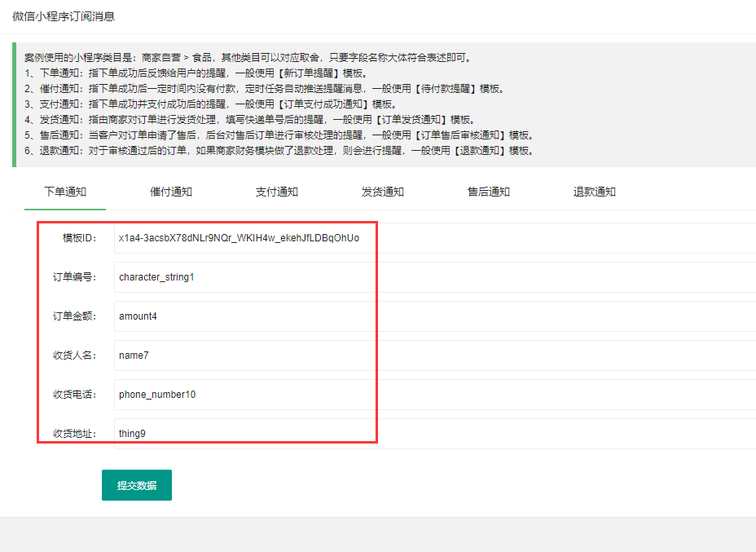Focus the 收货地址 field containing thing9
Image resolution: width=756 pixels, height=552 pixels.
(x=432, y=434)
